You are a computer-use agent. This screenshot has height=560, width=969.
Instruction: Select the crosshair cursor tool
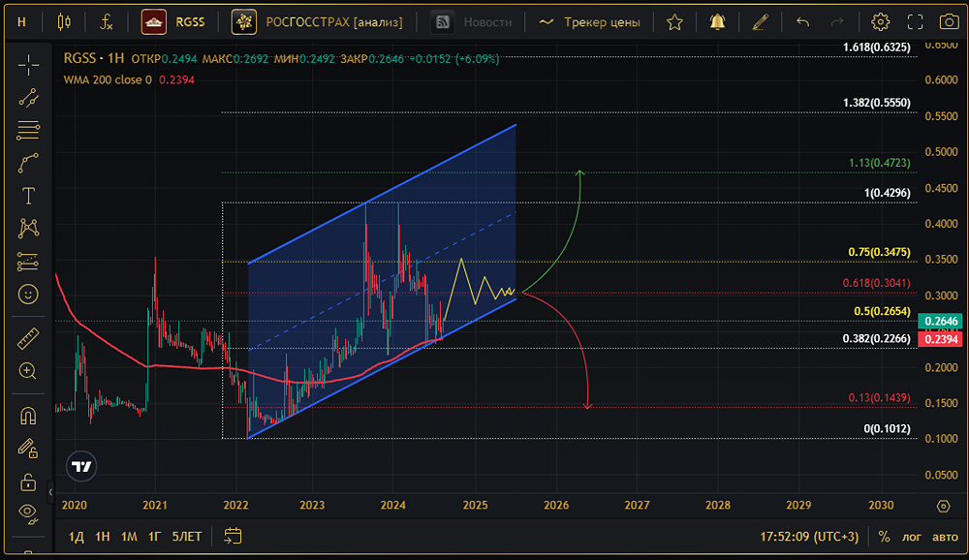tap(28, 65)
